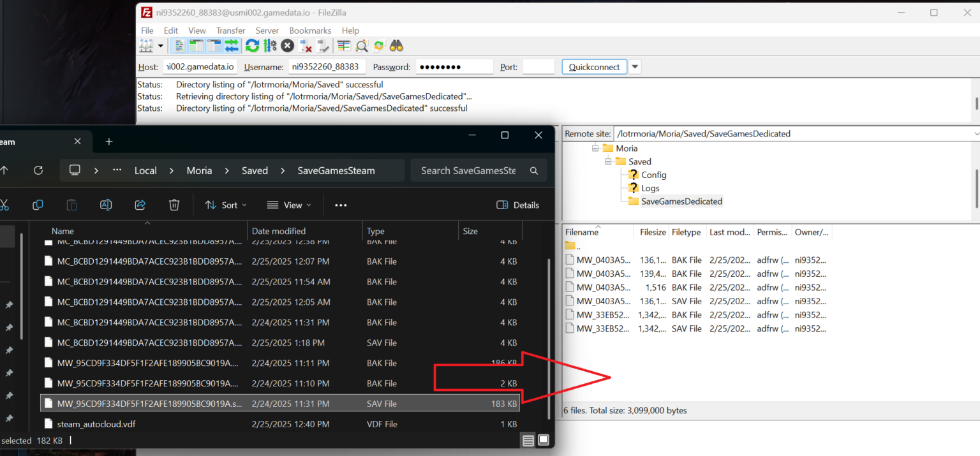Open the Transfer menu
Screen dimensions: 980x456
point(230,31)
